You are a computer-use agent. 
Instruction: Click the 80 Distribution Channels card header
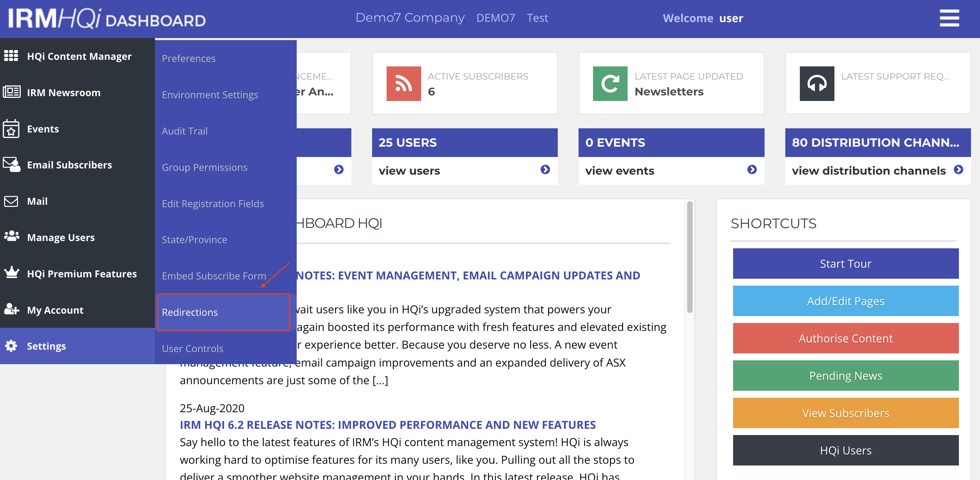[878, 142]
